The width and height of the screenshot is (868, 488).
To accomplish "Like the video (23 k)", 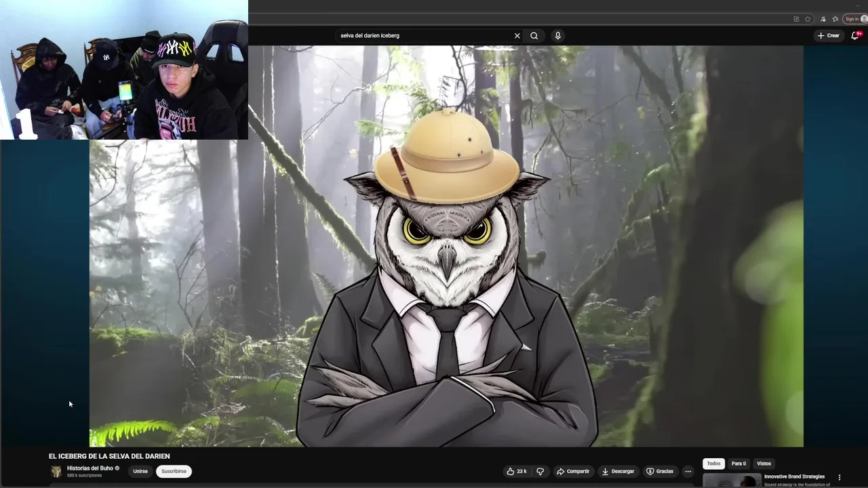I will pyautogui.click(x=517, y=471).
